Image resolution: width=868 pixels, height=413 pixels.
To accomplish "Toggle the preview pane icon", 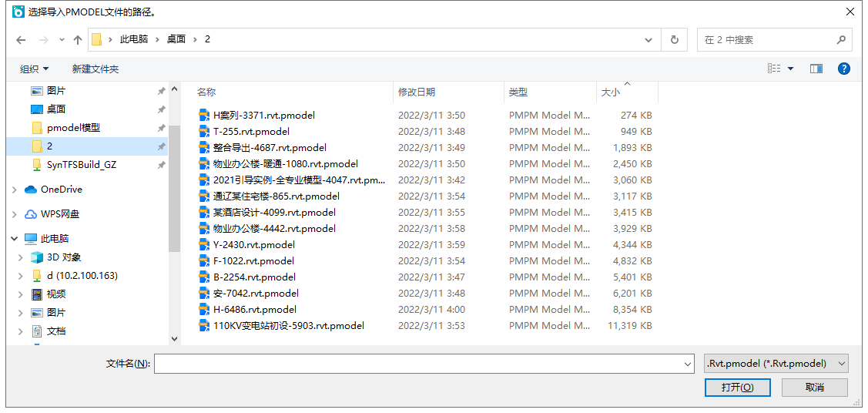I will pos(816,69).
